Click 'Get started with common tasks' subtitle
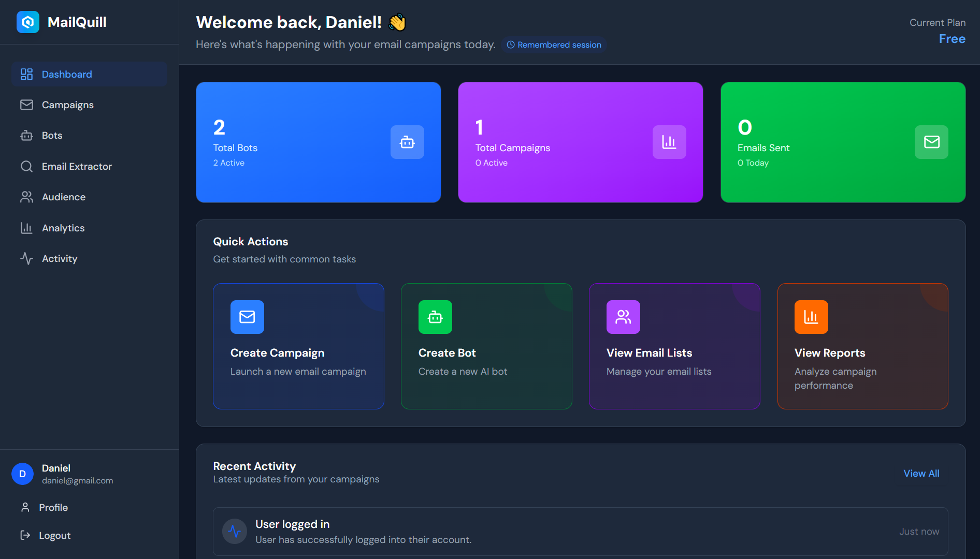 [x=284, y=259]
